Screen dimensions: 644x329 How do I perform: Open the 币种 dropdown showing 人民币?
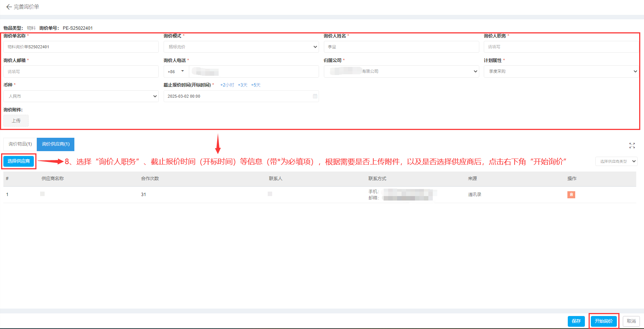click(81, 96)
